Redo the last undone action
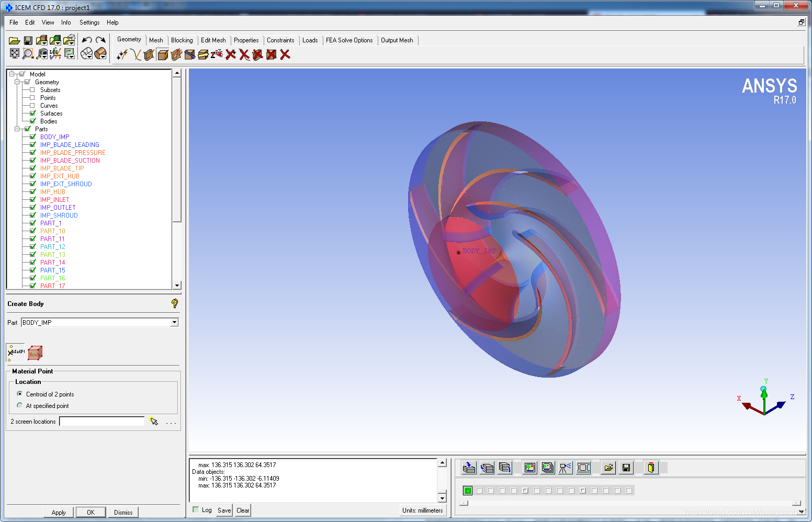The height and width of the screenshot is (522, 812). (100, 40)
